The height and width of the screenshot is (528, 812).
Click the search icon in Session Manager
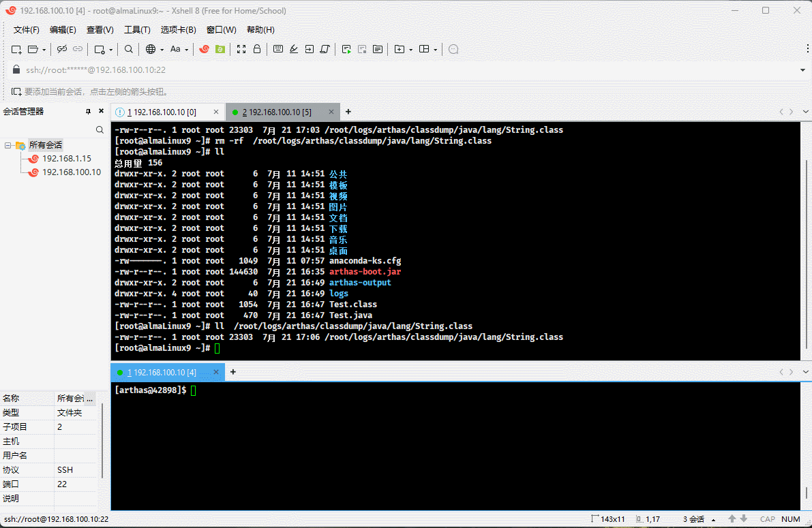(x=100, y=130)
